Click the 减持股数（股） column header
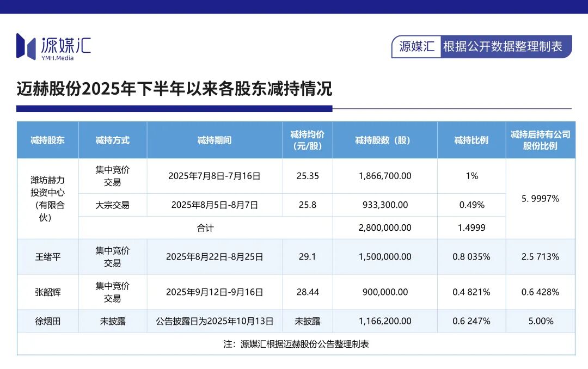The image size is (588, 369). pos(385,140)
